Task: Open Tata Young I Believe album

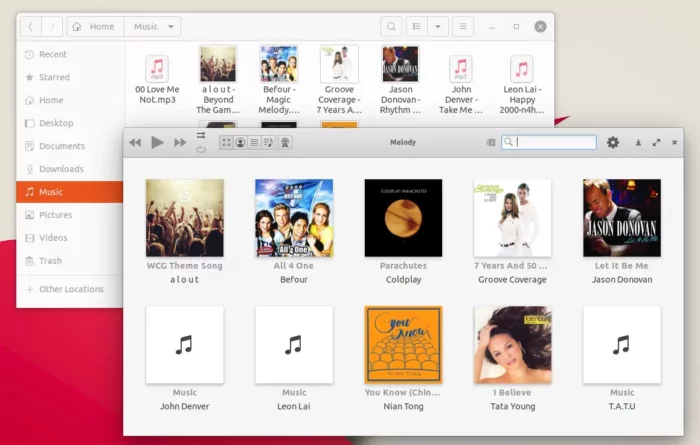Action: [x=512, y=345]
